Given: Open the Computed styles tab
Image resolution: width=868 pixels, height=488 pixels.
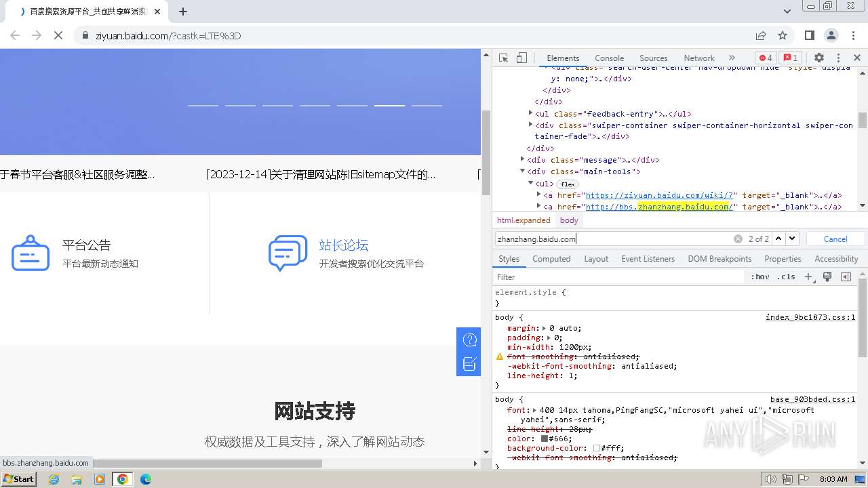Looking at the screenshot, I should [551, 259].
